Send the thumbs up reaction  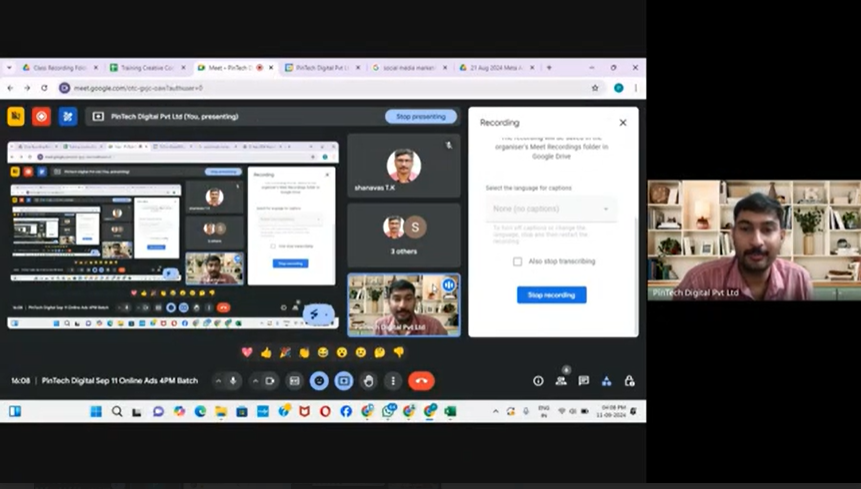click(266, 353)
